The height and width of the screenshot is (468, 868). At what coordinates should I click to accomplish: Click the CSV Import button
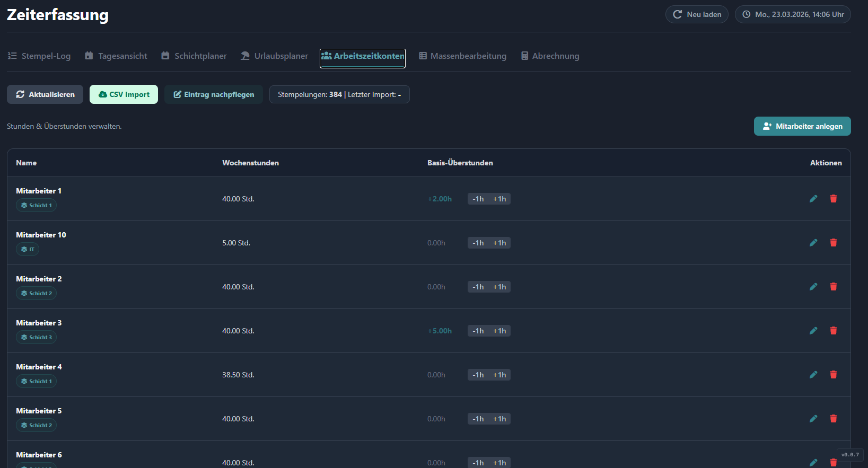pyautogui.click(x=124, y=94)
